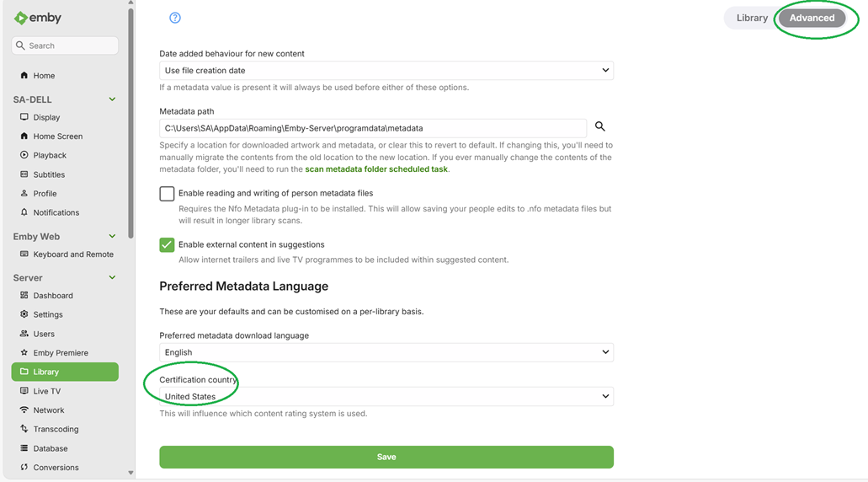
Task: Go to Live TV settings
Action: tap(46, 391)
